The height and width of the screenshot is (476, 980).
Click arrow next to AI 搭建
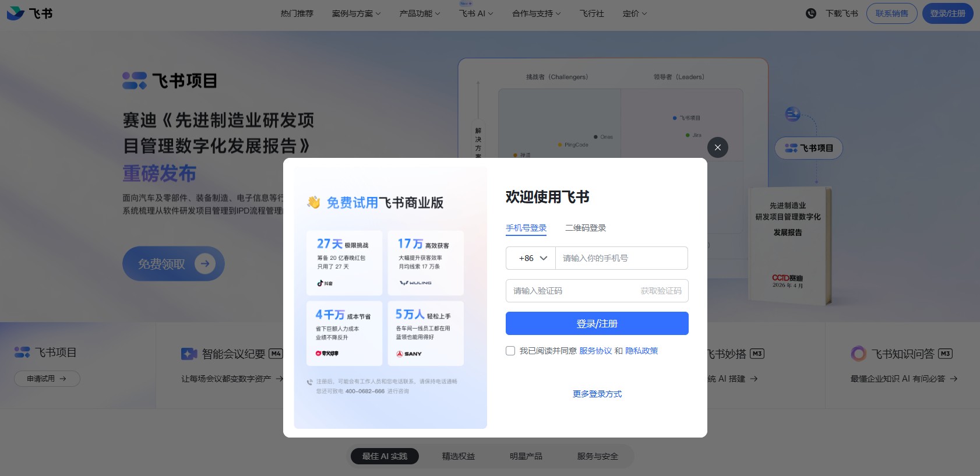(x=754, y=379)
